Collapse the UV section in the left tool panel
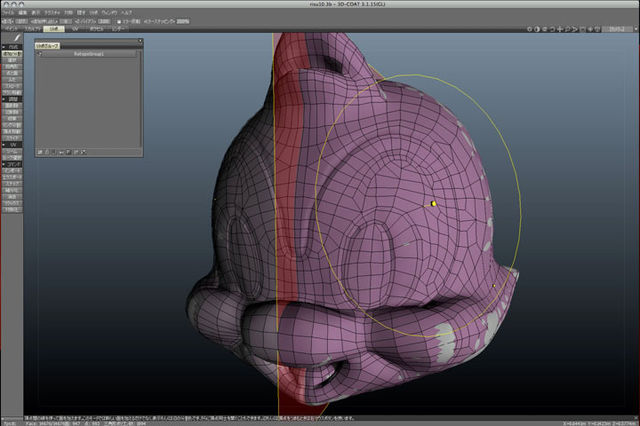 [14, 144]
